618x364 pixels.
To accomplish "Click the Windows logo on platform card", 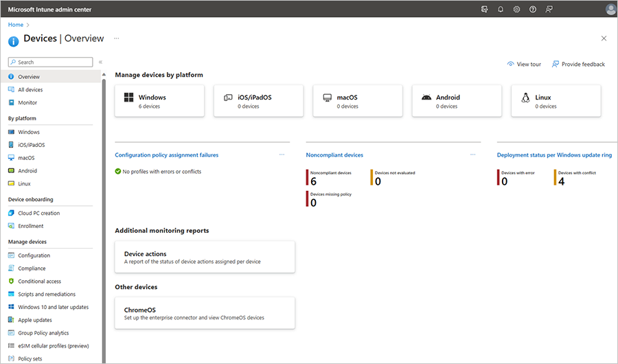I will pyautogui.click(x=128, y=98).
